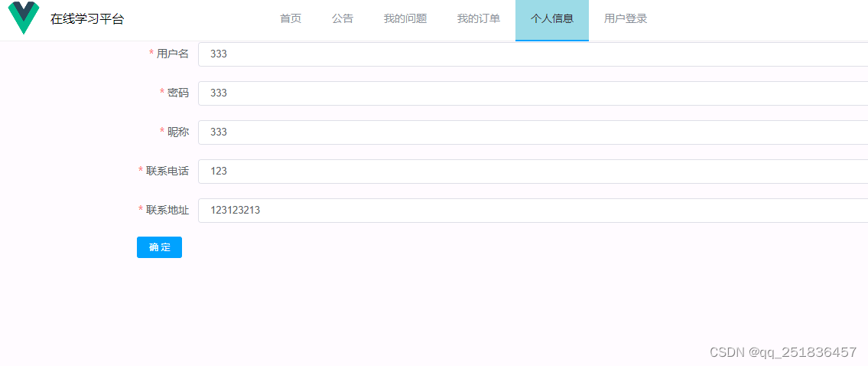Image resolution: width=868 pixels, height=366 pixels.
Task: Go to 用户登录 in the navigation
Action: pos(626,19)
